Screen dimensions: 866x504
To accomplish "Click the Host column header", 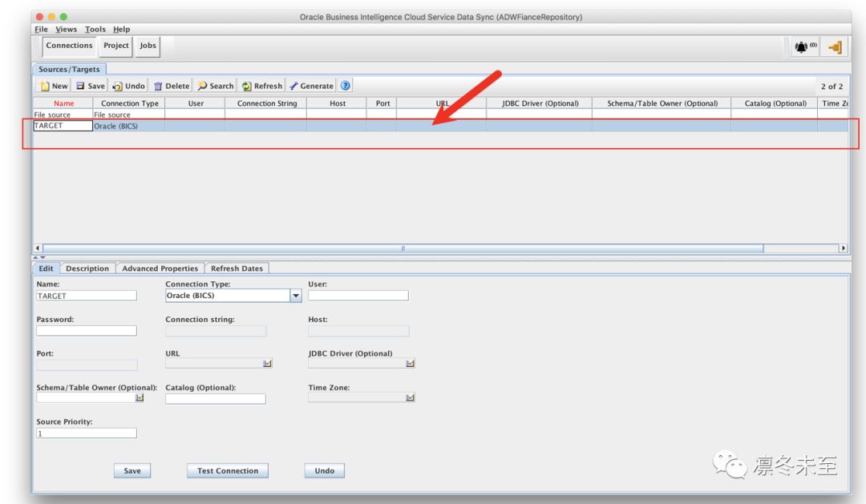I will pos(338,103).
